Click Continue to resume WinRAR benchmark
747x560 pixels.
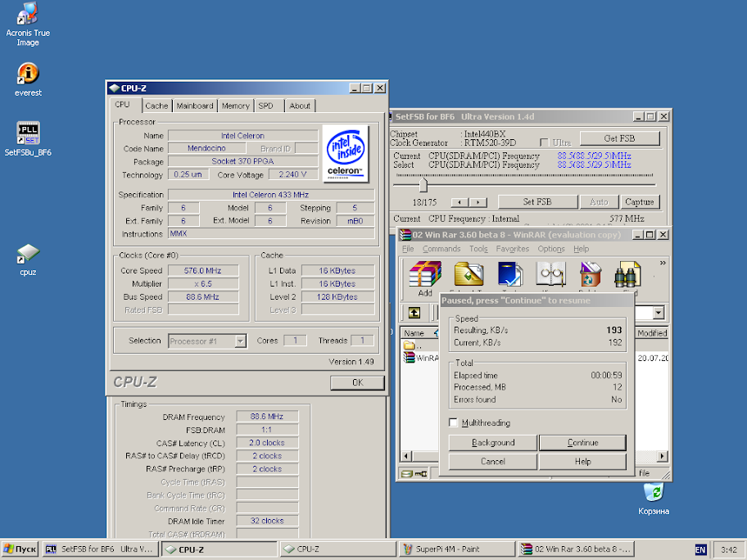tap(582, 443)
